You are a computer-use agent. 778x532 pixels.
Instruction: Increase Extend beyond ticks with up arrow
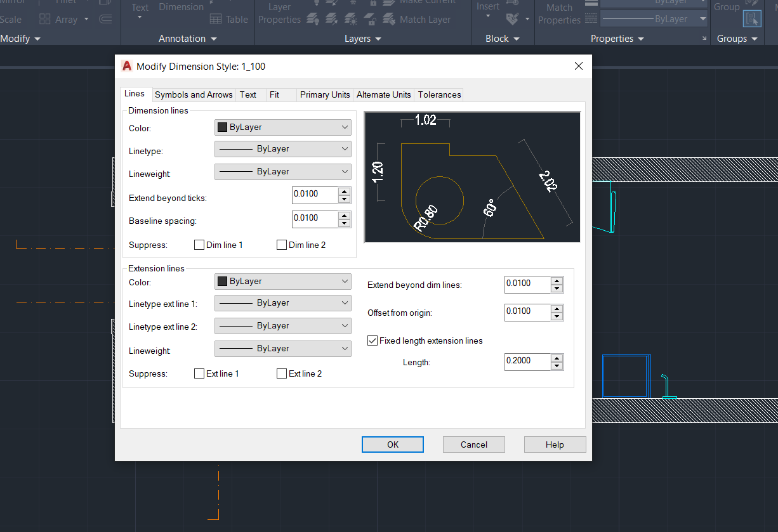[345, 191]
